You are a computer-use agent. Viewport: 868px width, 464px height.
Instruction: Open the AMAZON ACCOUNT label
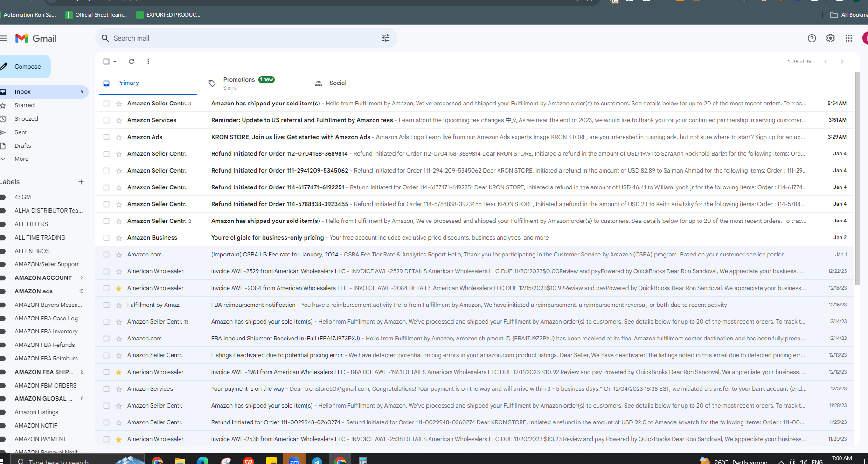click(x=43, y=278)
